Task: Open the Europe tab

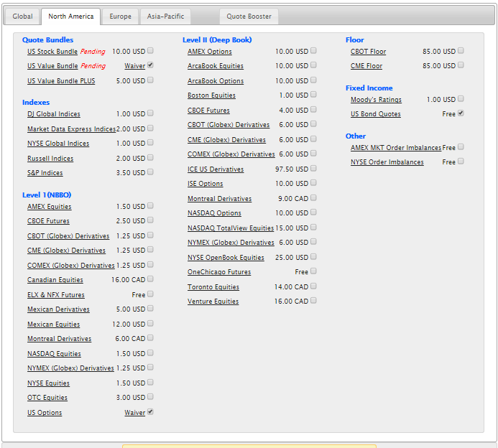Action: pos(121,17)
